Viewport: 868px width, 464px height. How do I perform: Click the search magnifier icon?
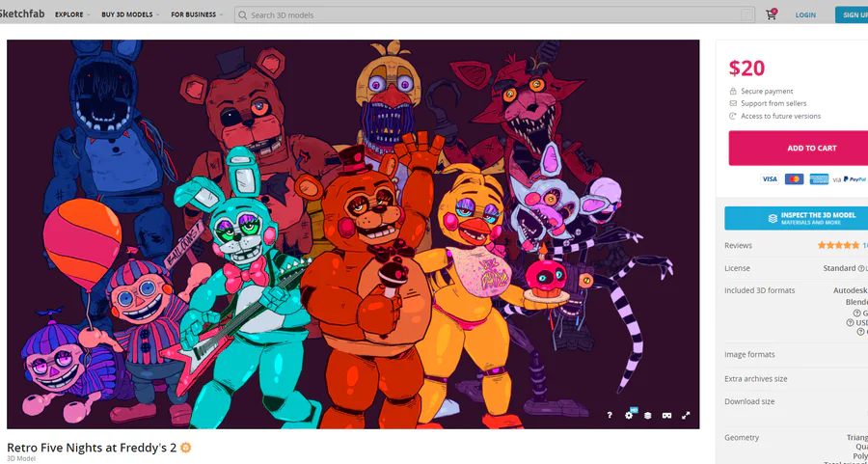[242, 14]
